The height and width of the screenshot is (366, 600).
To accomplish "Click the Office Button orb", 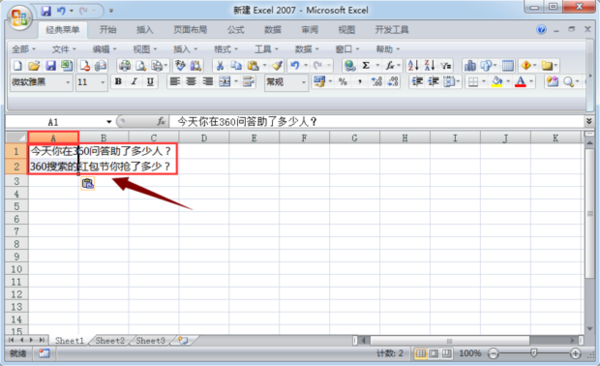I will tap(20, 18).
